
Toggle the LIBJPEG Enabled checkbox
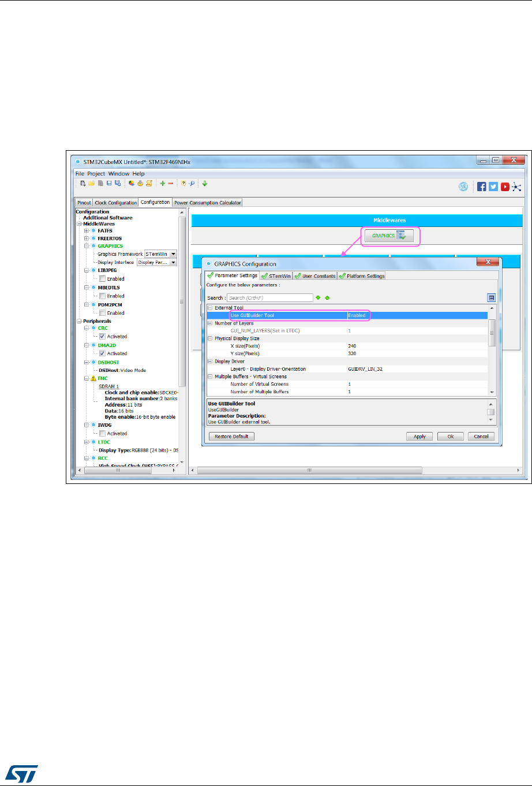click(x=102, y=278)
